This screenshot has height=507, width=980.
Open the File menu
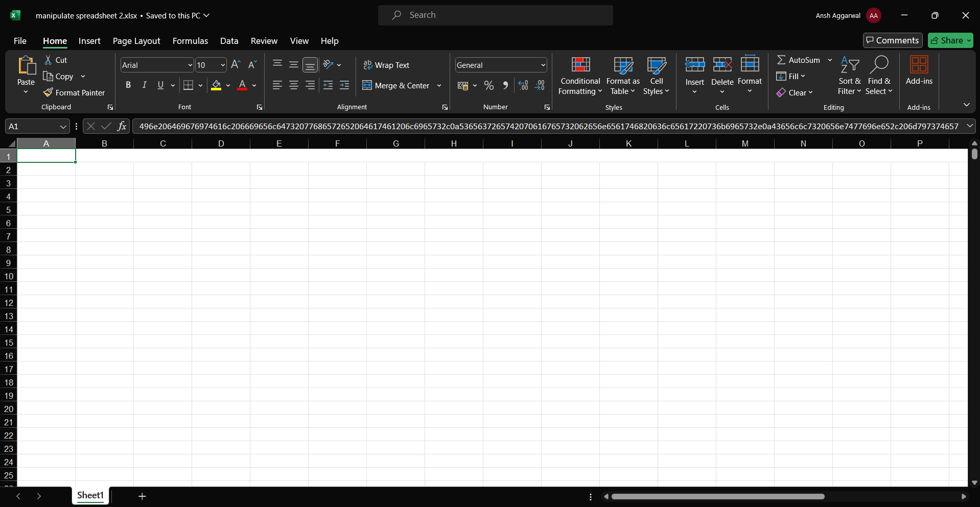coord(20,41)
